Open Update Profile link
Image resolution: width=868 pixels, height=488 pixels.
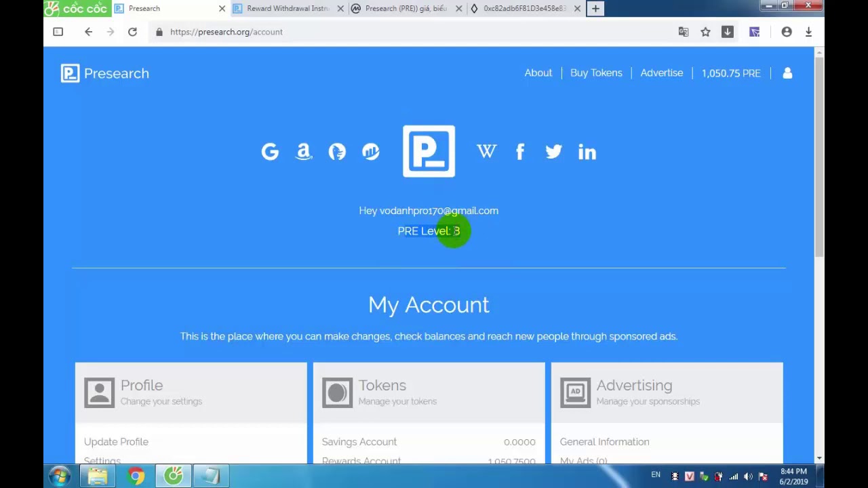pos(116,442)
